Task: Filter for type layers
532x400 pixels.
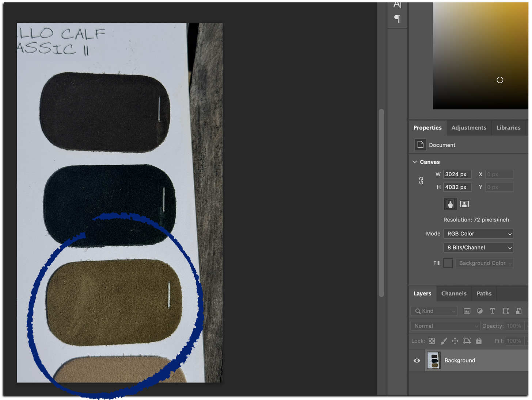Action: 493,311
